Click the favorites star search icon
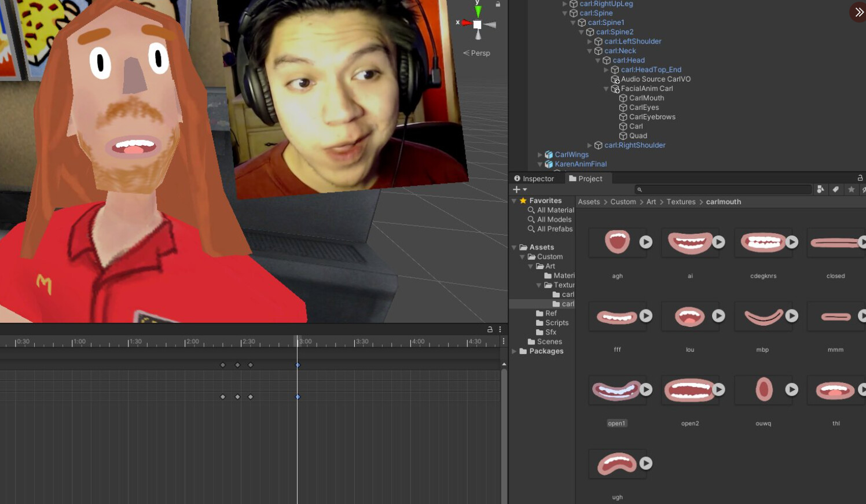866x504 pixels. click(x=851, y=189)
